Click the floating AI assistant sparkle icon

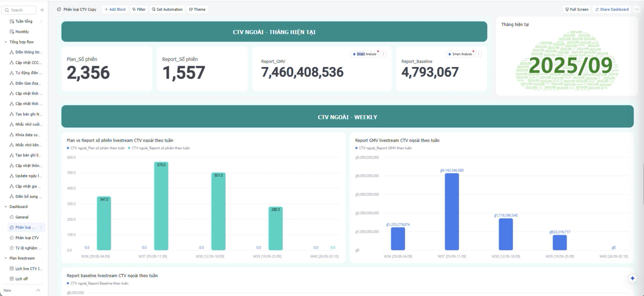point(632,278)
